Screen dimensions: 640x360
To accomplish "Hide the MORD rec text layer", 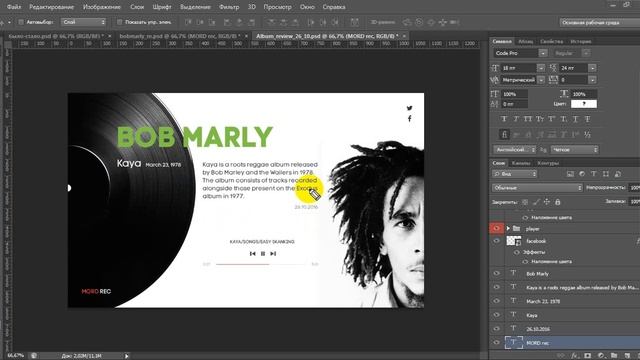I will tap(496, 343).
